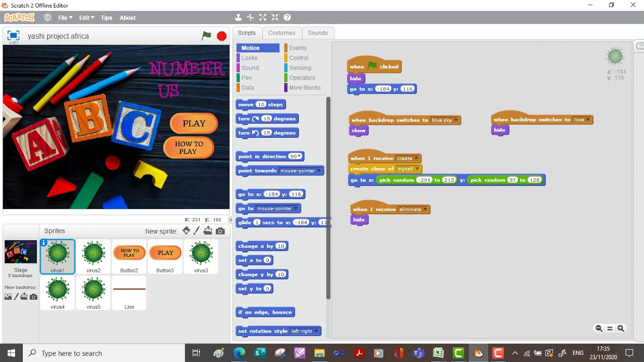The width and height of the screenshot is (644, 362).
Task: Choose new backdrop from library
Action: (x=8, y=297)
